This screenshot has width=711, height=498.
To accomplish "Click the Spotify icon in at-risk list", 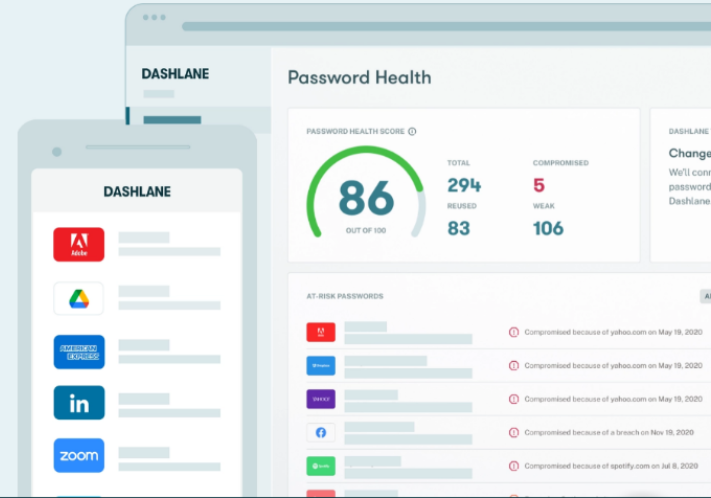I will [x=321, y=465].
